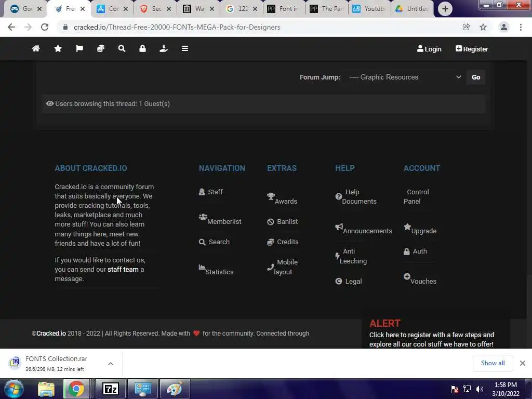Screen dimensions: 532x399
Task: Open Help Documents link
Action: point(356,197)
